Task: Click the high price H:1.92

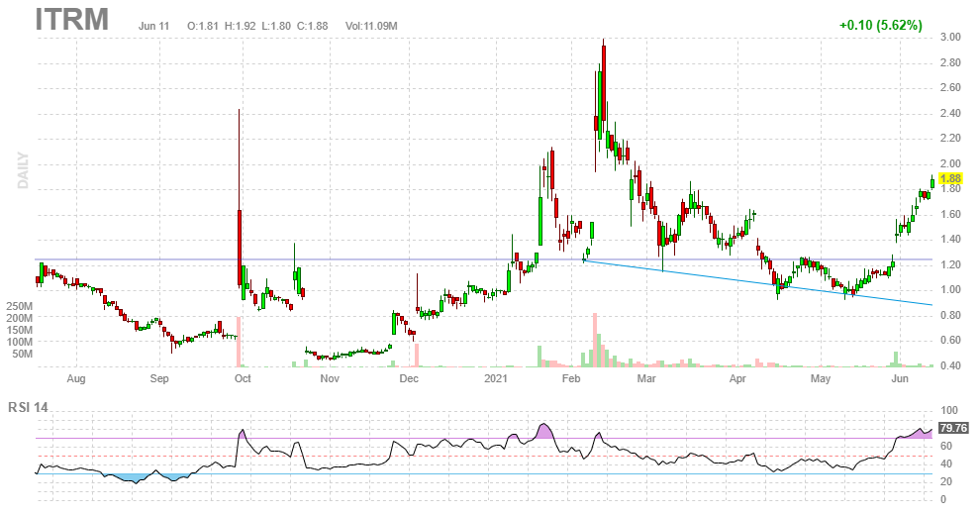Action: [x=240, y=26]
